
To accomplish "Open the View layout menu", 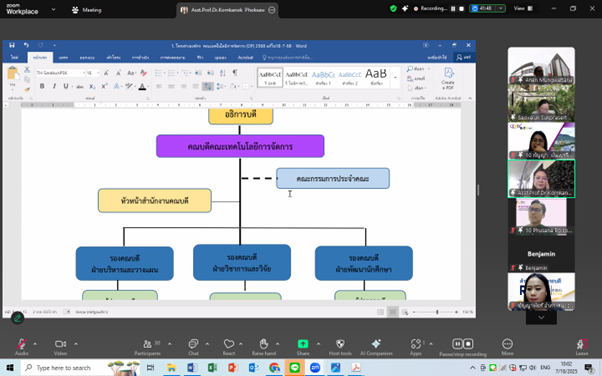I will coord(523,8).
